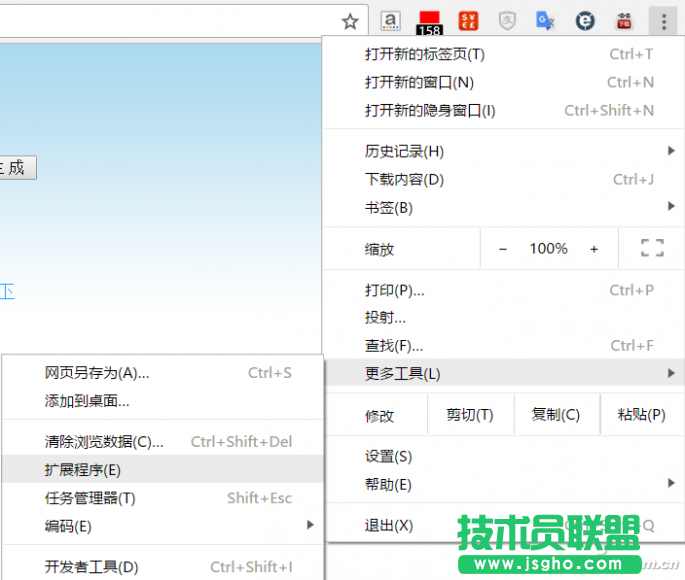Select Save page as (网页另存为)
Screen dimensions: 685x580
[163, 373]
